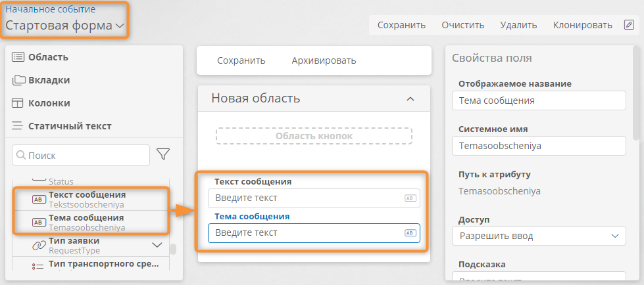
Task: Select the Статичный текст element label
Action: (70, 126)
